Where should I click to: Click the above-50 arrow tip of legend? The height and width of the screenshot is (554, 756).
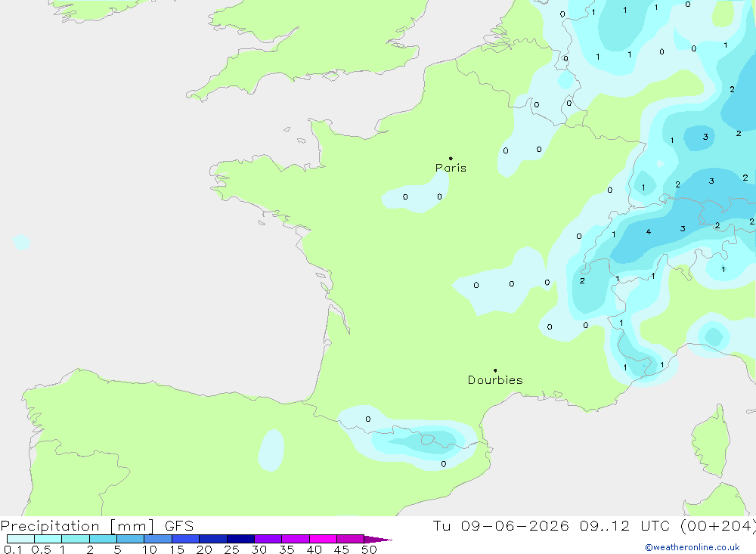click(378, 540)
